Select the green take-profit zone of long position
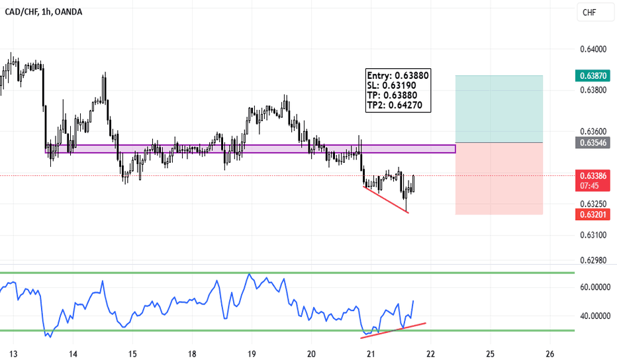This screenshot has width=617, height=364. click(x=499, y=109)
